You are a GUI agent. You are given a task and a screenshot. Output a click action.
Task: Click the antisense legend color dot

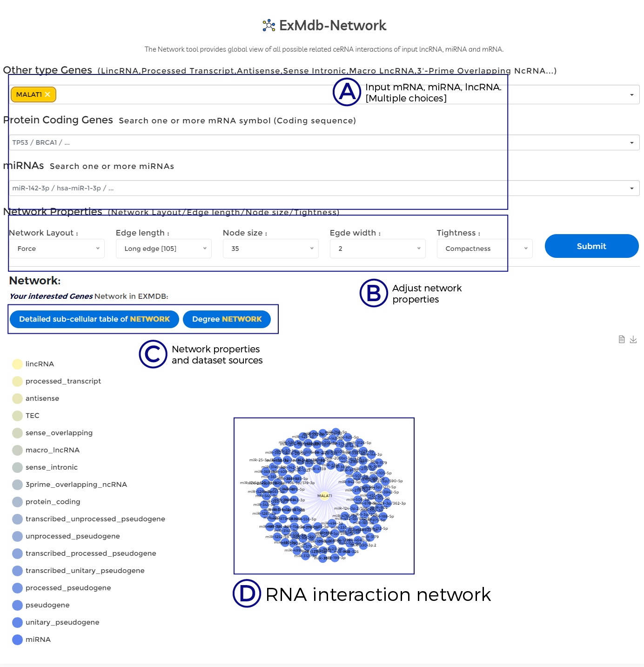[x=17, y=398]
